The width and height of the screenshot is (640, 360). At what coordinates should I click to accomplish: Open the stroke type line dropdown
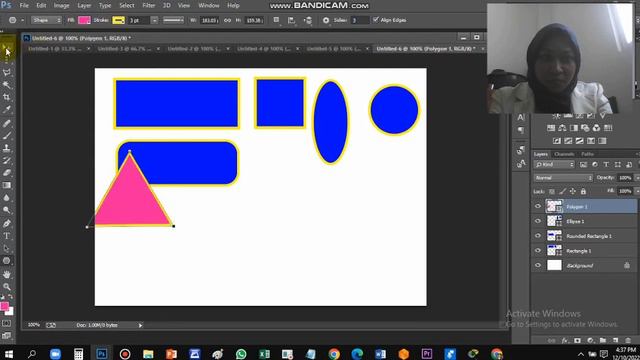pyautogui.click(x=173, y=20)
